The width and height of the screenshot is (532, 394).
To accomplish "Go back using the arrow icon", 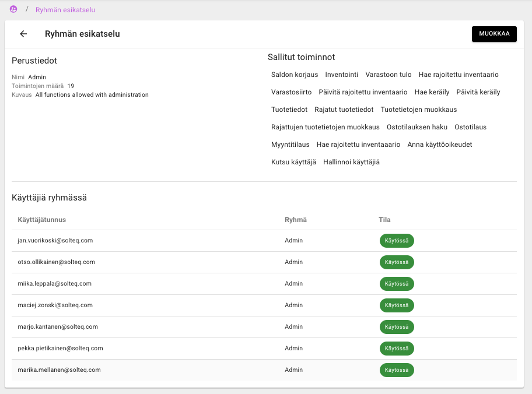I will point(23,34).
